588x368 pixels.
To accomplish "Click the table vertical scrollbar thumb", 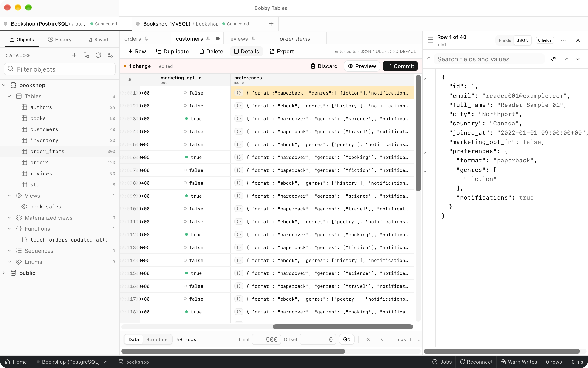I will point(418,133).
